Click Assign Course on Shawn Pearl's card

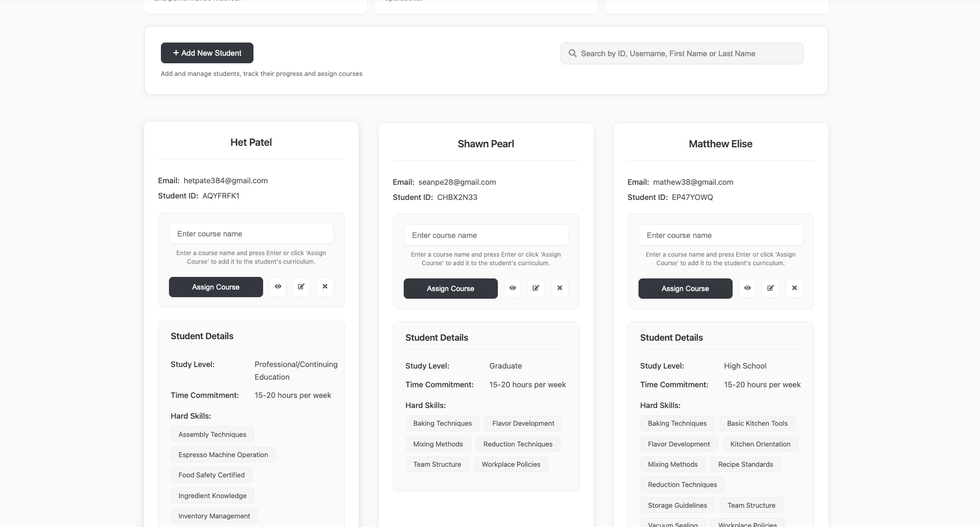(x=451, y=289)
